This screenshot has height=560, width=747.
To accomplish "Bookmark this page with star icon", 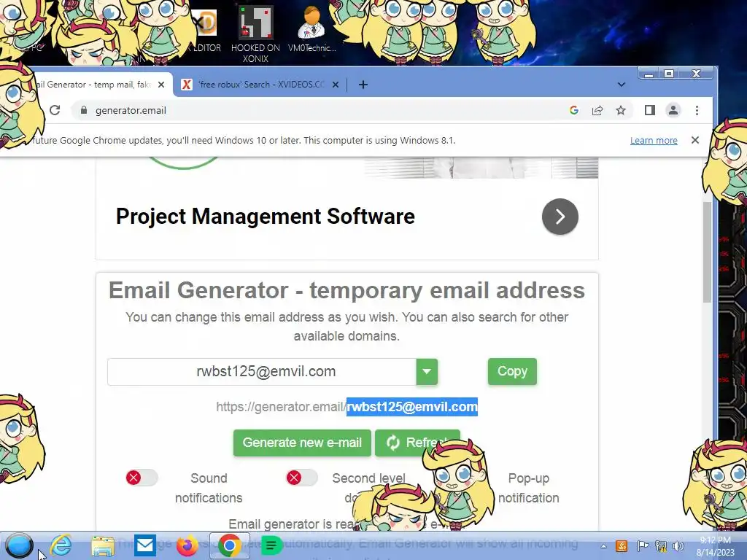I will pos(621,111).
